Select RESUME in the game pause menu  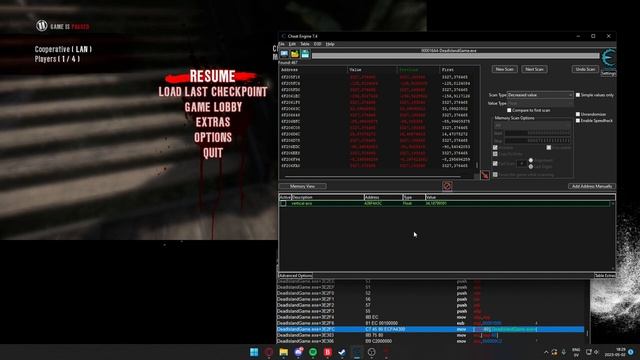[x=212, y=76]
